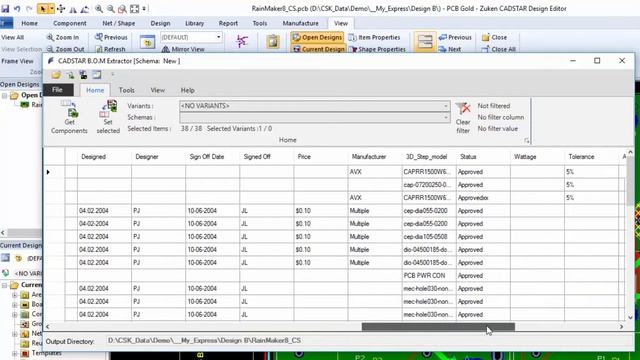The image size is (640, 360).
Task: Select the Approvedxx status cell
Action: point(483,198)
